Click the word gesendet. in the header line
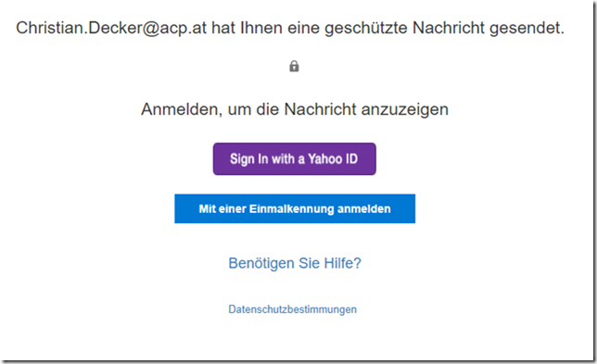This screenshot has height=364, width=597. [527, 28]
